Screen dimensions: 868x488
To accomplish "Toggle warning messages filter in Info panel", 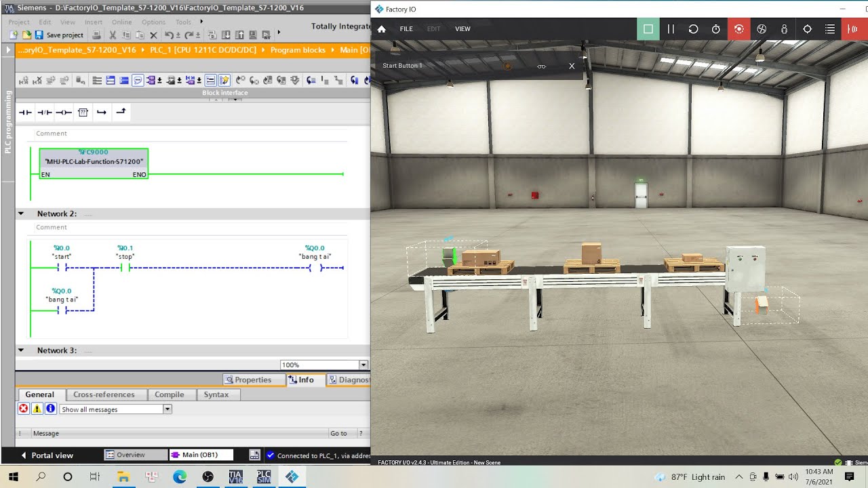I will (x=37, y=409).
